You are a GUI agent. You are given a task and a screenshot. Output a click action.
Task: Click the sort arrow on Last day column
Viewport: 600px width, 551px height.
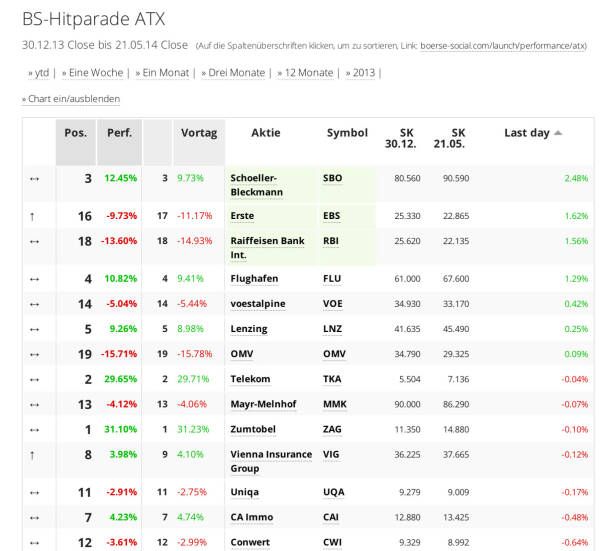(558, 133)
